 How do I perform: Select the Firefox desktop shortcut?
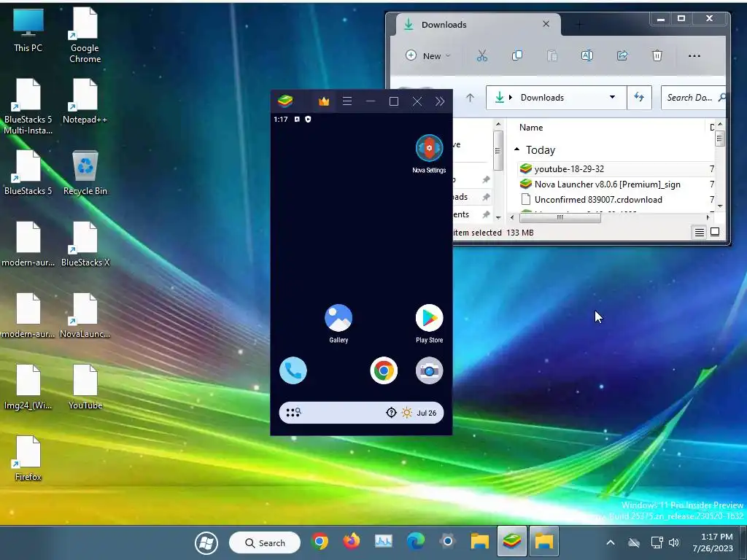(28, 458)
